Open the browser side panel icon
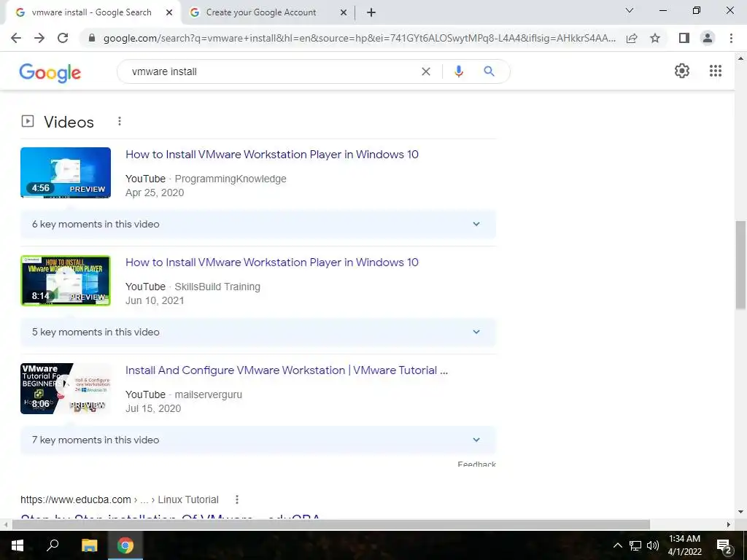The image size is (747, 560). tap(684, 38)
